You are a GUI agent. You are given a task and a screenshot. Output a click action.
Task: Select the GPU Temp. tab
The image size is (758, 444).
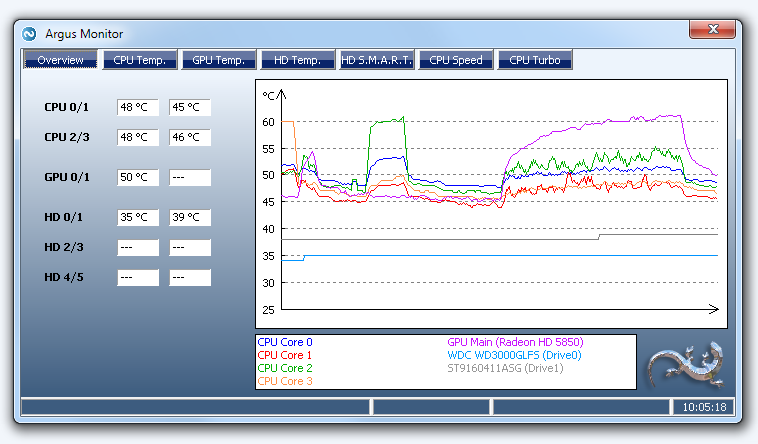(218, 60)
